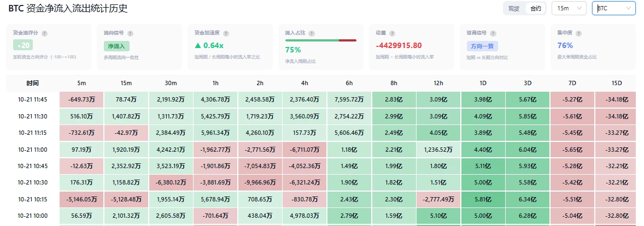Viewport: 644px width, 226px height.
Task: Click the -649.73万 cell
Action: coord(82,100)
